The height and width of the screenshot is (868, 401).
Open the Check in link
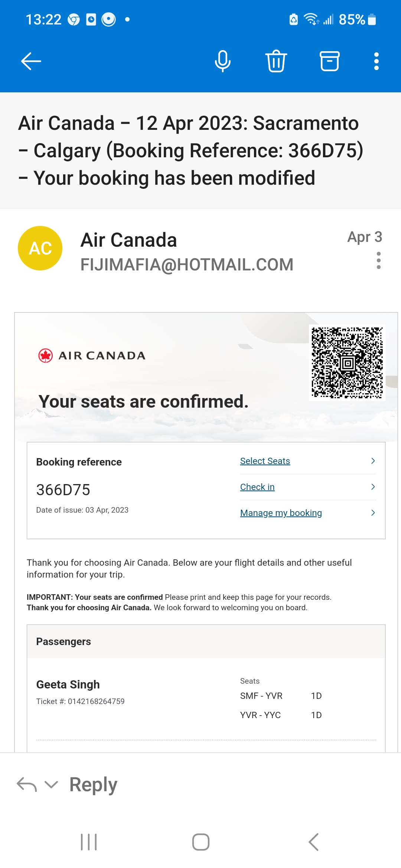(x=257, y=487)
